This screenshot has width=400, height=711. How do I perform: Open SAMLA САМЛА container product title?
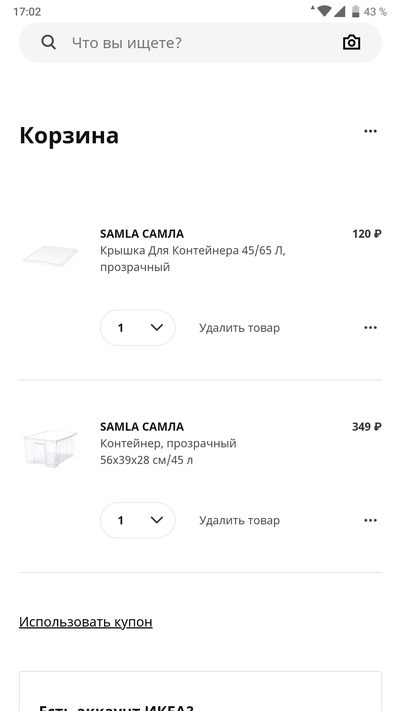pyautogui.click(x=142, y=427)
